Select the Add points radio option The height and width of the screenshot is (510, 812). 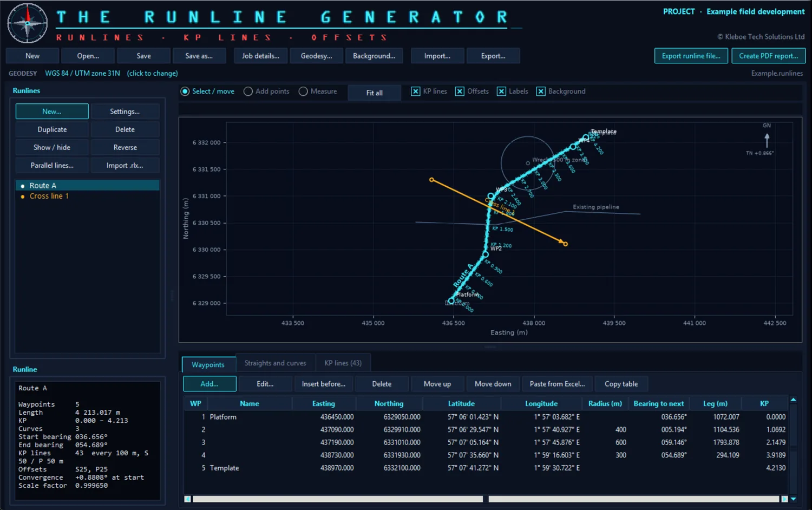click(248, 91)
